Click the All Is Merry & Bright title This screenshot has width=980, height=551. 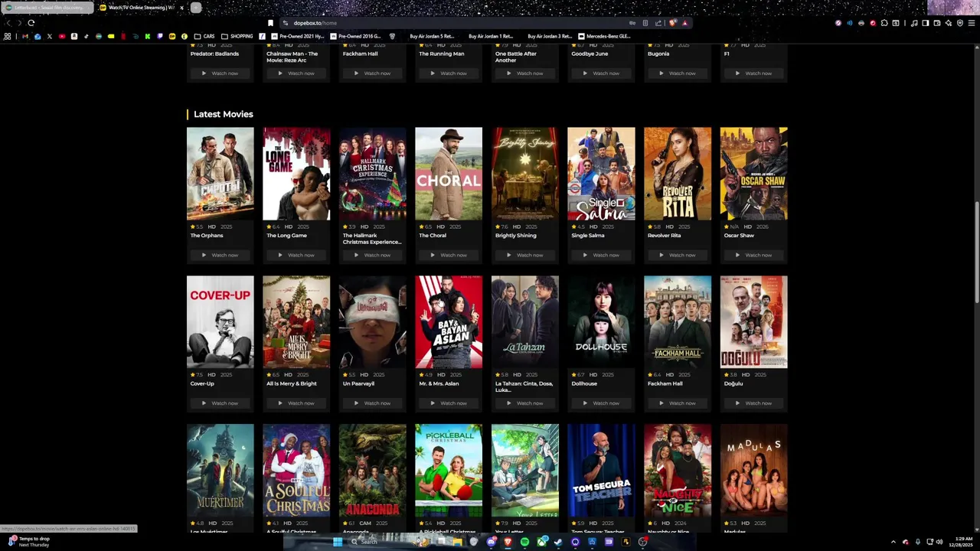click(x=292, y=383)
